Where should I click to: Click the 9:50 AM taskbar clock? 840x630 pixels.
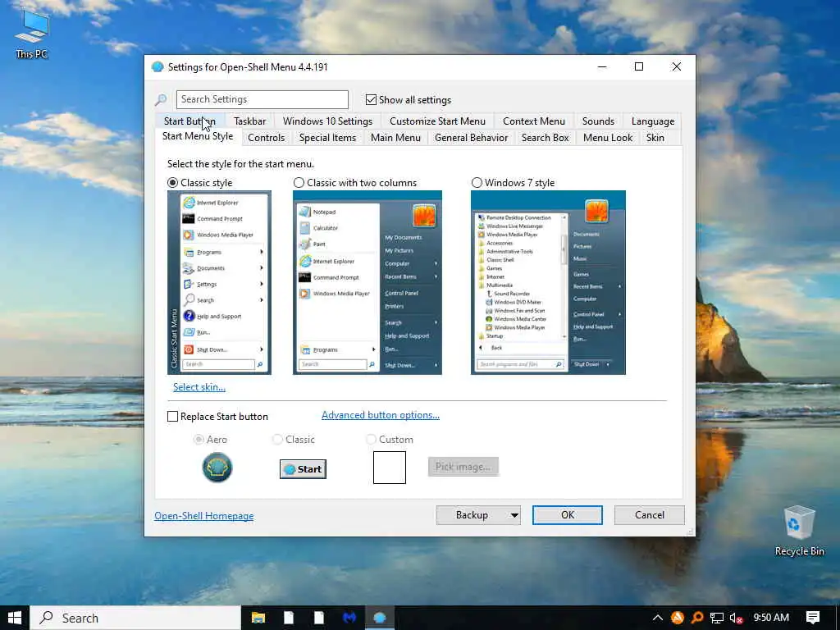coord(771,618)
